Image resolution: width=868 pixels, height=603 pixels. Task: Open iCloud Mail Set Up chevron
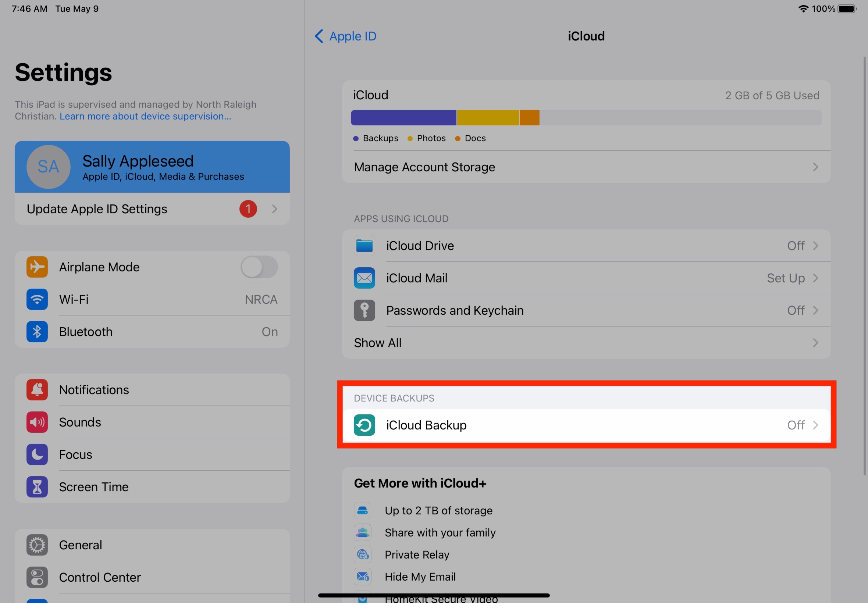click(815, 278)
